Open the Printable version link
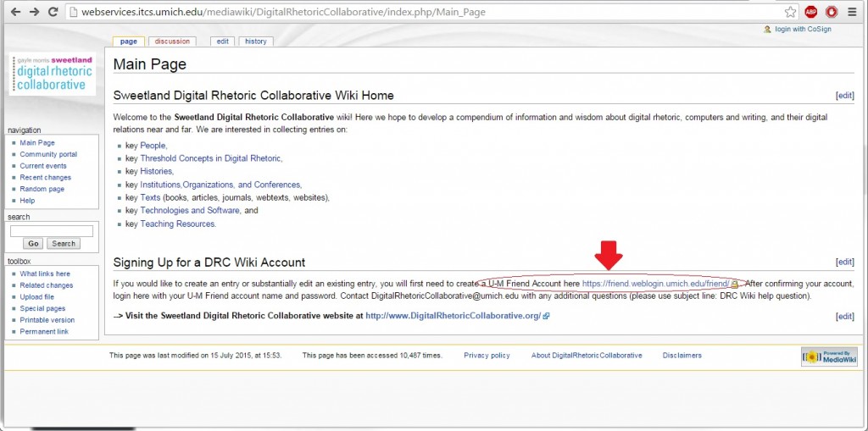Image resolution: width=868 pixels, height=431 pixels. point(47,320)
